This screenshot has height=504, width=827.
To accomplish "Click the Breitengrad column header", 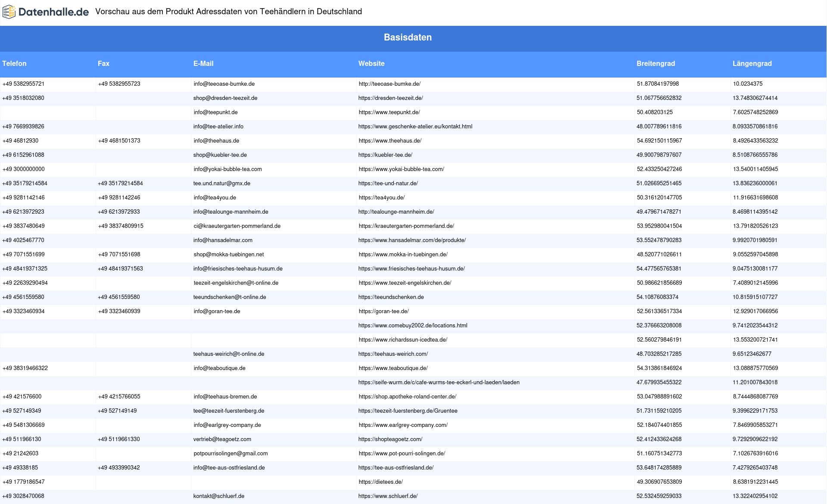I will click(656, 63).
